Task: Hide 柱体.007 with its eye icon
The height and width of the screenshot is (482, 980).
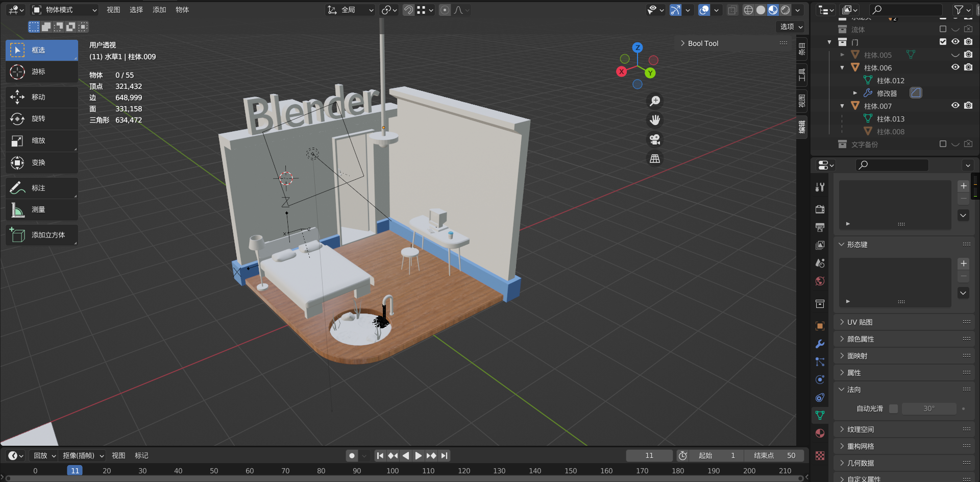Action: click(955, 106)
